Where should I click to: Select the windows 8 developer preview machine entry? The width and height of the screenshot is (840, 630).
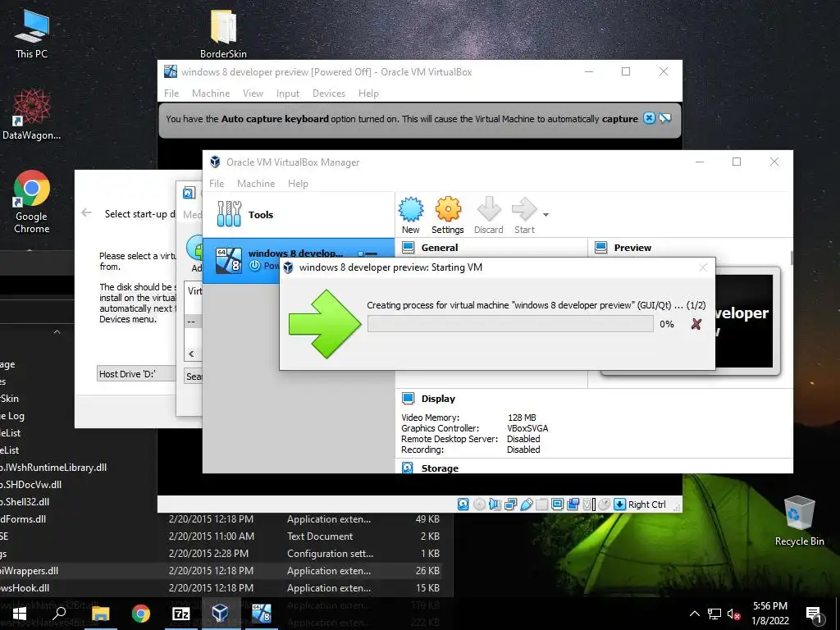tap(299, 260)
